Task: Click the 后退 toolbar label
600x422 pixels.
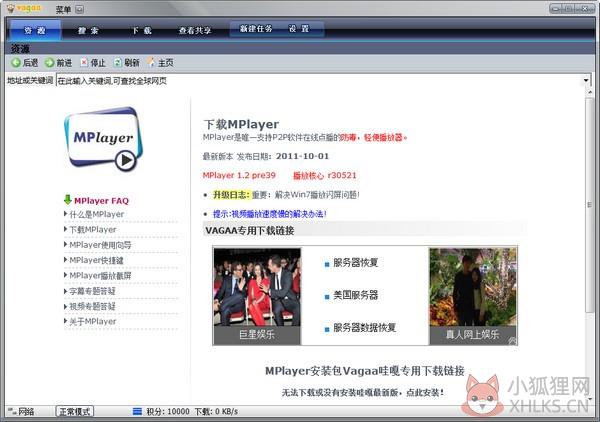Action: (x=30, y=63)
